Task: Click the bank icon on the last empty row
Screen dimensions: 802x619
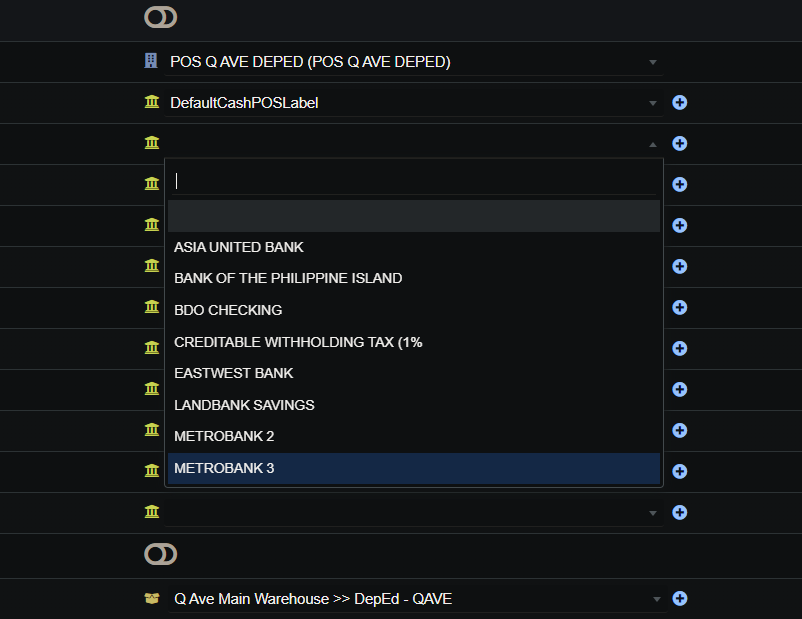Action: [x=151, y=512]
